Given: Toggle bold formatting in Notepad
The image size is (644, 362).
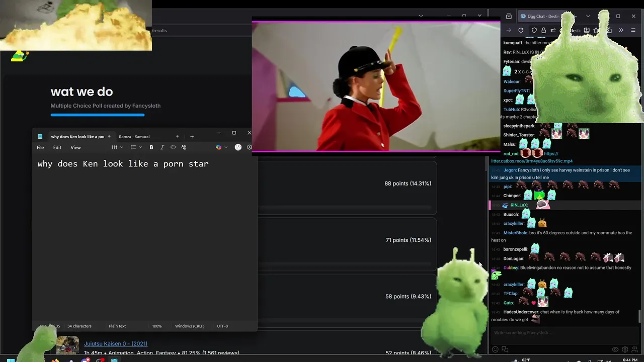Looking at the screenshot, I should pos(151,147).
